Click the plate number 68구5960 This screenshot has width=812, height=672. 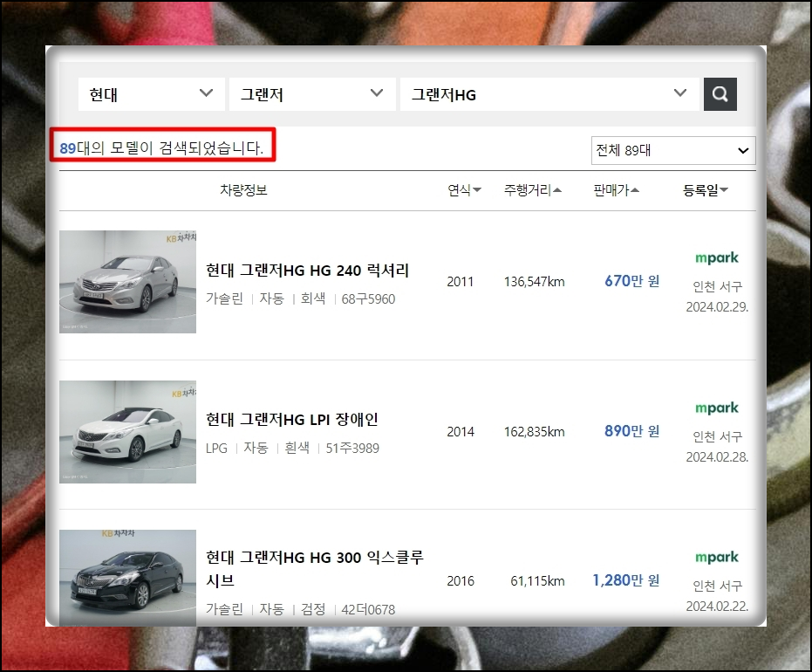tap(368, 299)
